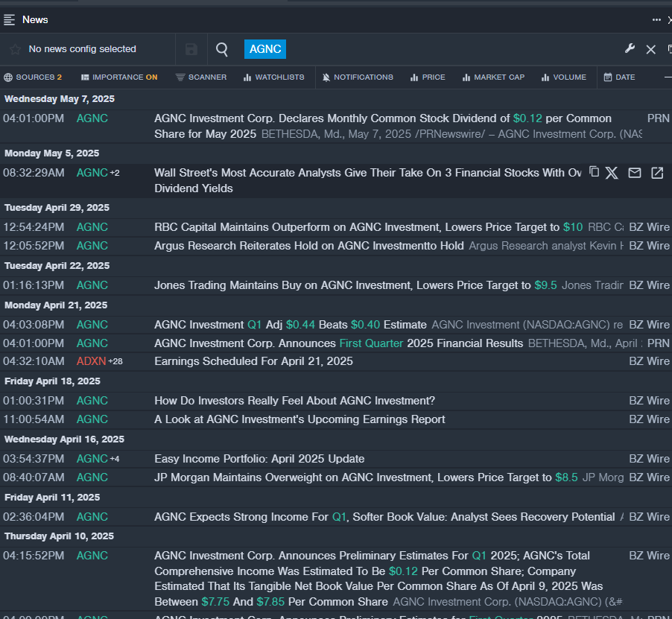Click the News panel menu icon
Image resolution: width=672 pixels, height=619 pixels.
tap(9, 19)
